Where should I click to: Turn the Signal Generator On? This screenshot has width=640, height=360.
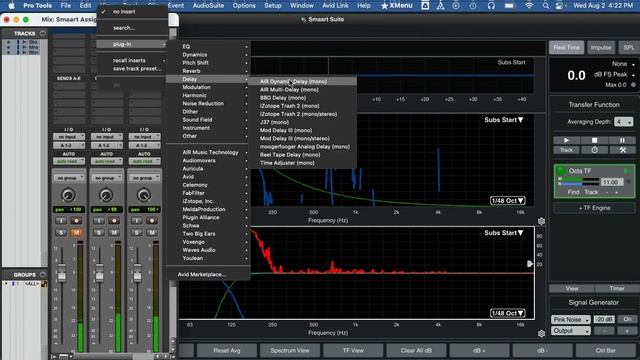[627, 319]
